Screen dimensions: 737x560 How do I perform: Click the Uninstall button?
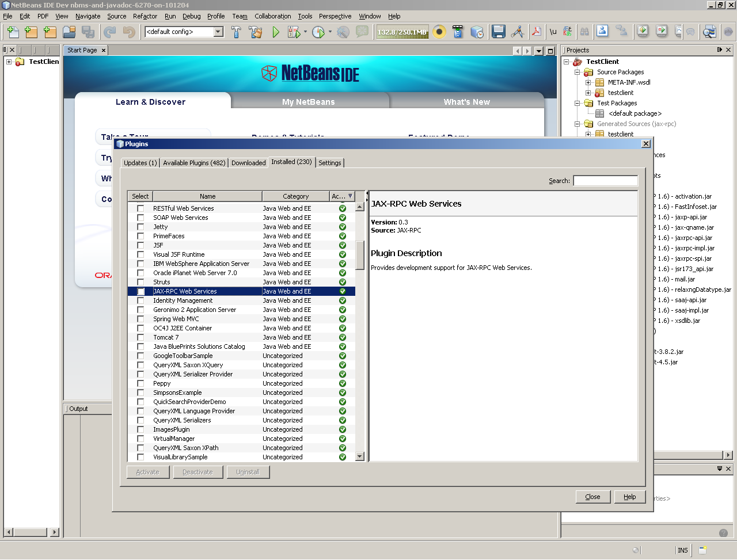(x=248, y=472)
